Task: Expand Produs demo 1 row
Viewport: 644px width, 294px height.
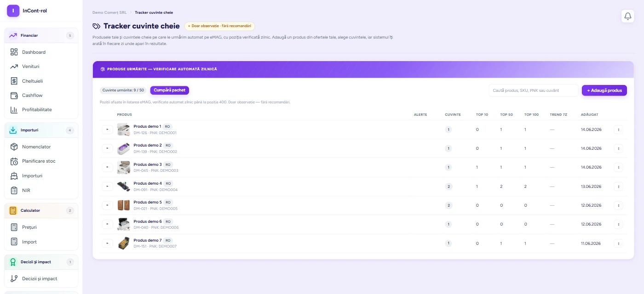Action: (107, 130)
